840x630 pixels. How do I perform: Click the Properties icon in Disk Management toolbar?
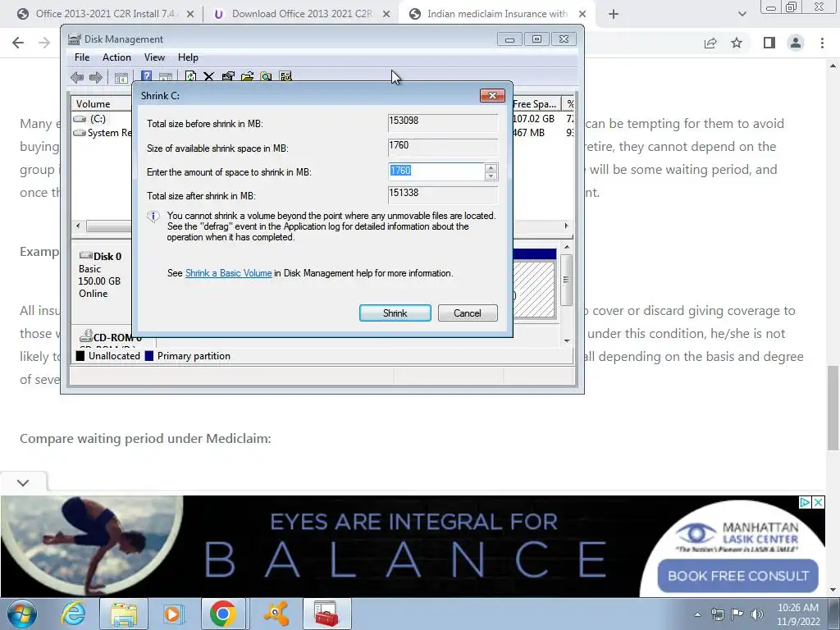(228, 76)
